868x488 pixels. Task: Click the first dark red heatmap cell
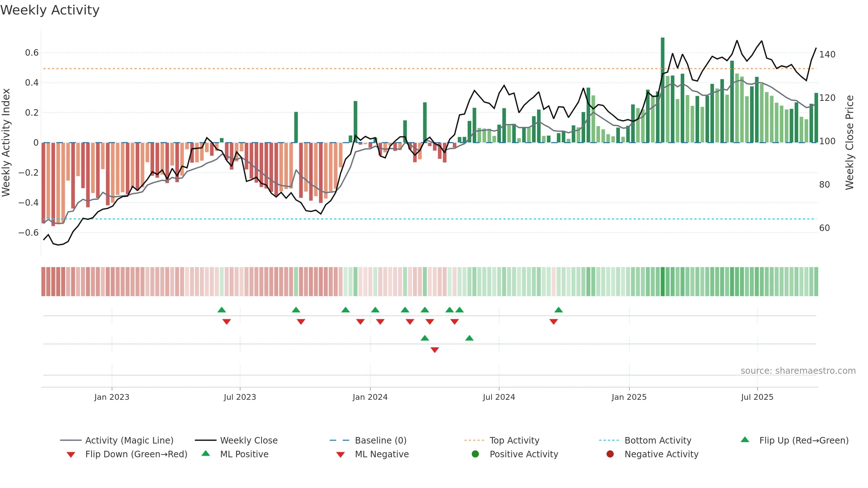pyautogui.click(x=43, y=282)
